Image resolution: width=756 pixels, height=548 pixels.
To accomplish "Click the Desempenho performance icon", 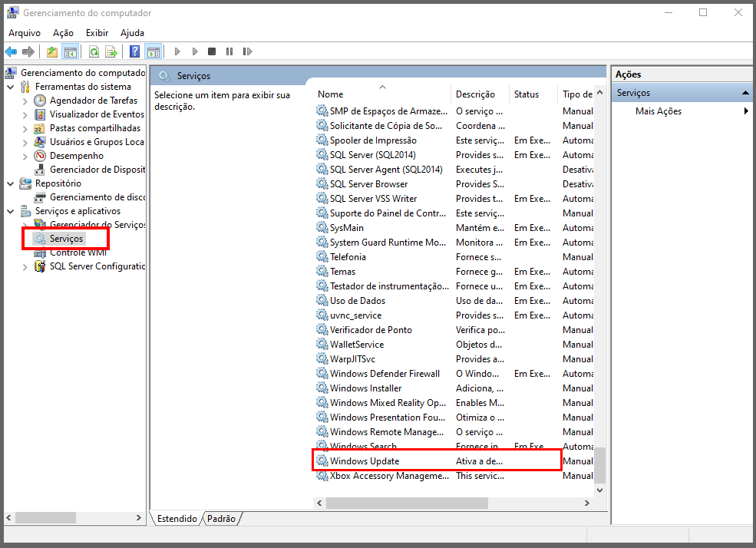I will [40, 156].
